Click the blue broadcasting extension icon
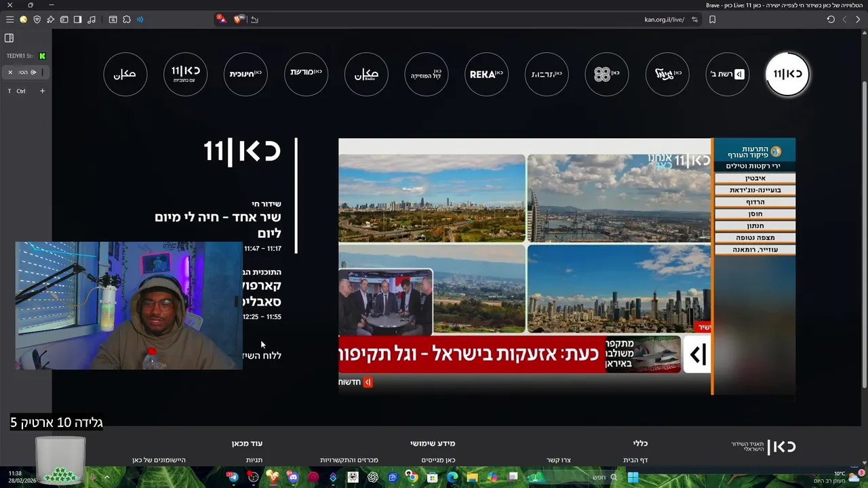Viewport: 868px width, 488px height. (x=140, y=20)
